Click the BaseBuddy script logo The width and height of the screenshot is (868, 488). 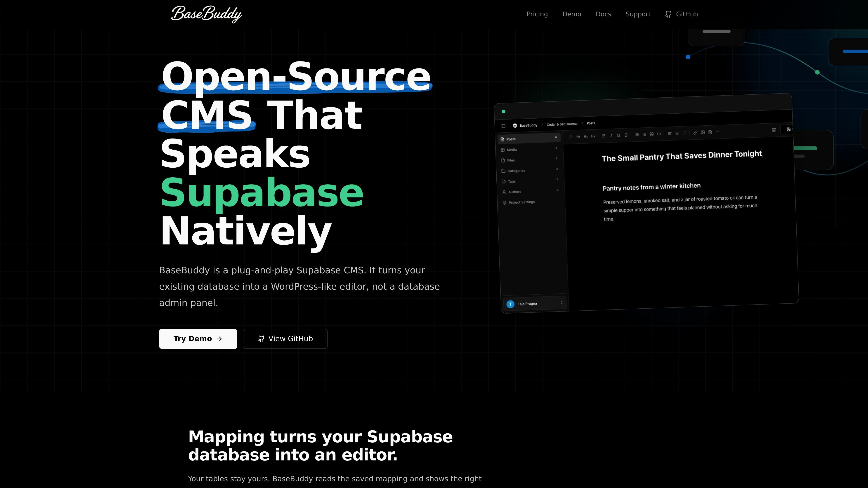click(207, 14)
